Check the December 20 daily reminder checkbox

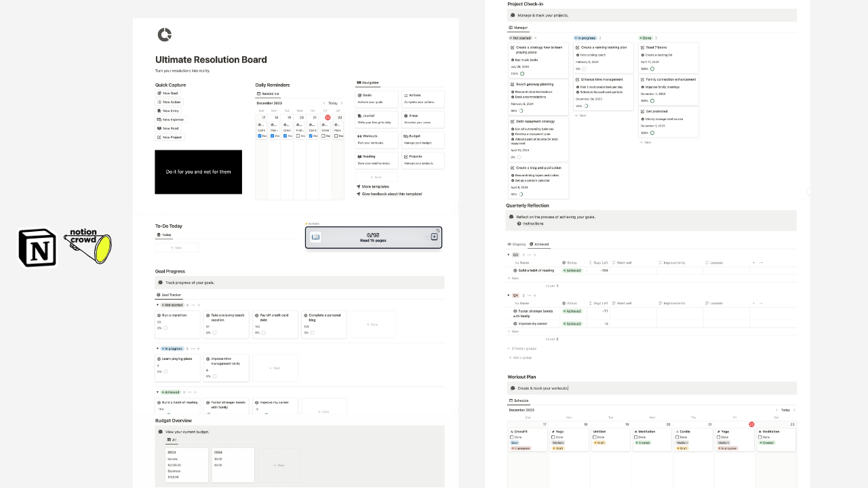[298, 136]
